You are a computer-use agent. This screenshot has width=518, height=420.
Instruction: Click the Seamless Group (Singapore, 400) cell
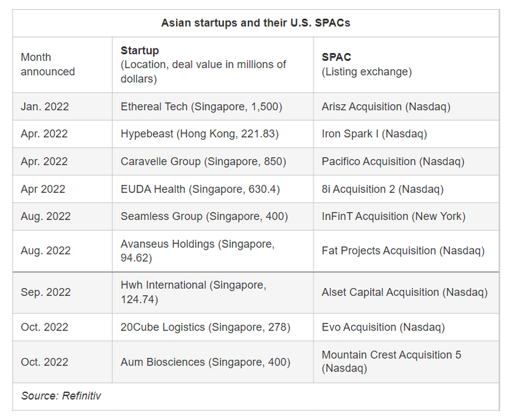click(x=204, y=216)
